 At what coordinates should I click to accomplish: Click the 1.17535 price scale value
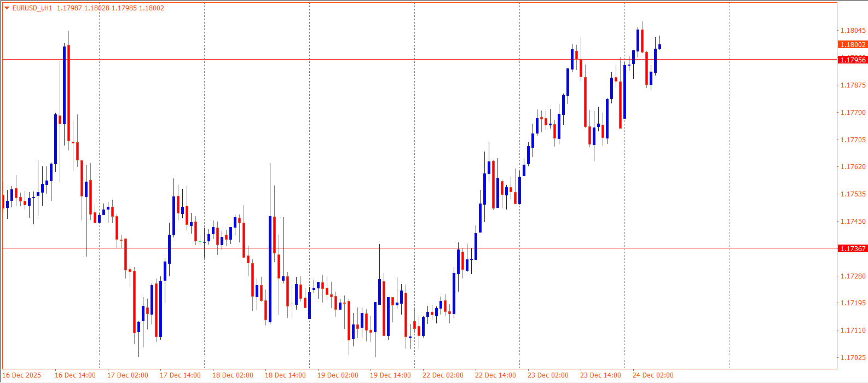coord(853,194)
